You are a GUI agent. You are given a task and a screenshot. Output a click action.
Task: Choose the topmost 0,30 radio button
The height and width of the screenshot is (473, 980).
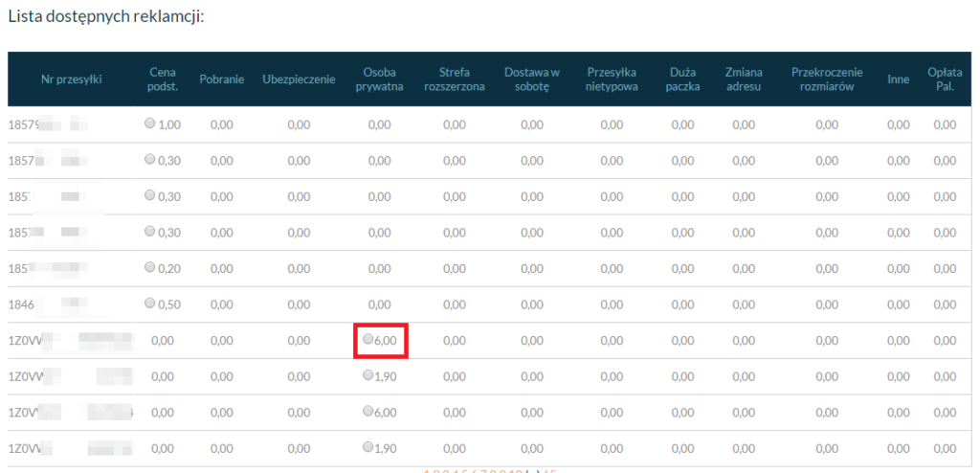coord(149,159)
